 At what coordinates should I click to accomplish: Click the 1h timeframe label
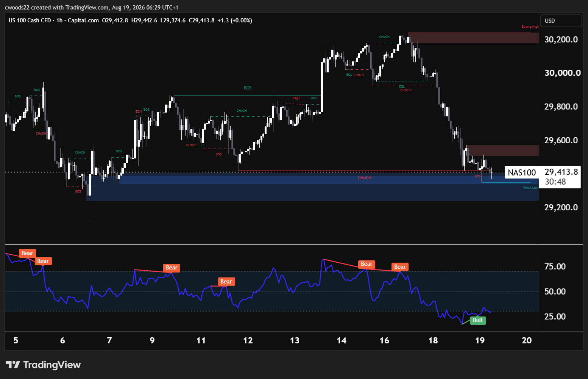tap(59, 20)
